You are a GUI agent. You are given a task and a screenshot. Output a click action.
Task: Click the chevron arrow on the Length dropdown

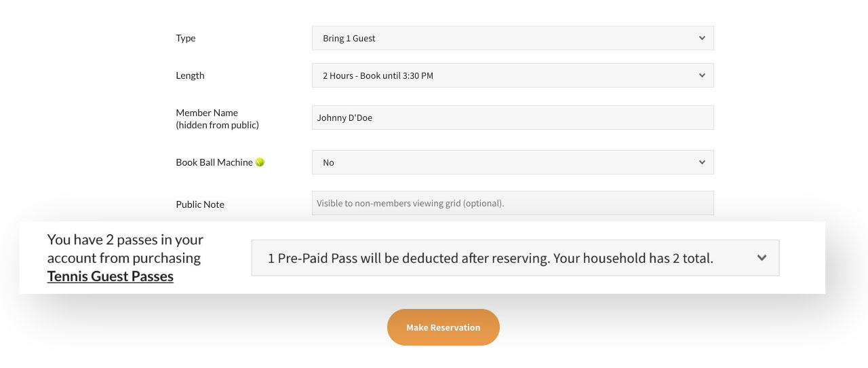click(702, 75)
